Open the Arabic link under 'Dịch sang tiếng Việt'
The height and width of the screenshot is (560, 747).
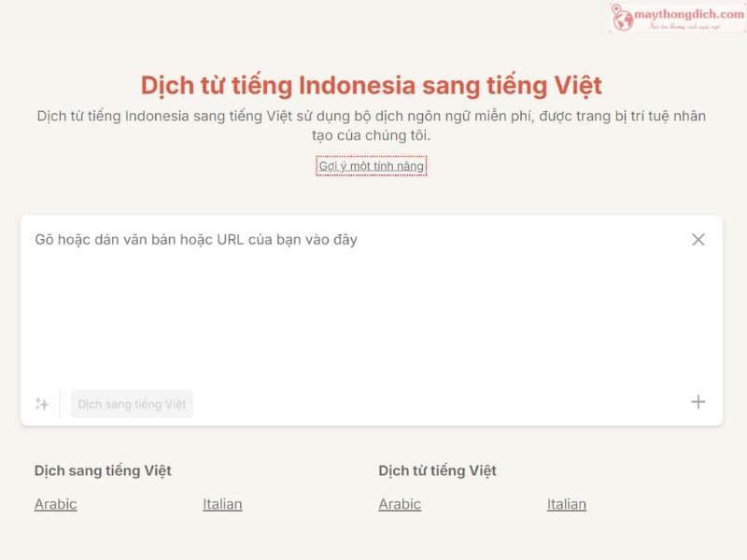[54, 504]
